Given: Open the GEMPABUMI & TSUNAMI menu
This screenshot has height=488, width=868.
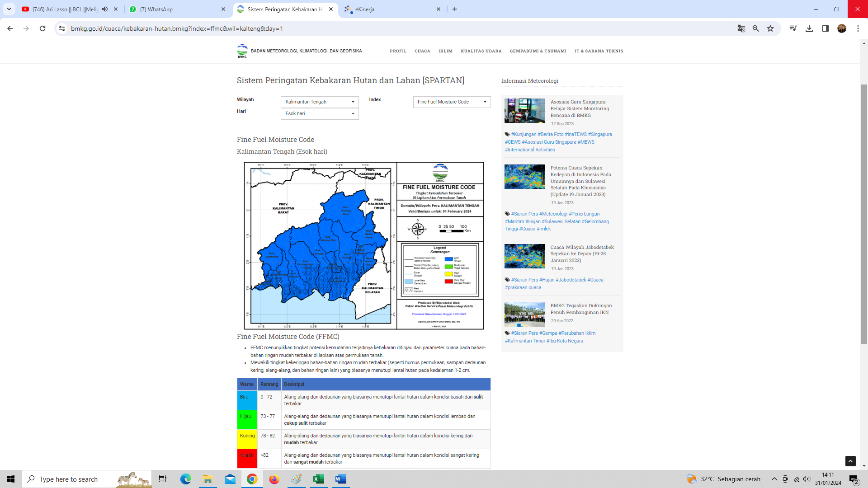Looking at the screenshot, I should coord(538,51).
